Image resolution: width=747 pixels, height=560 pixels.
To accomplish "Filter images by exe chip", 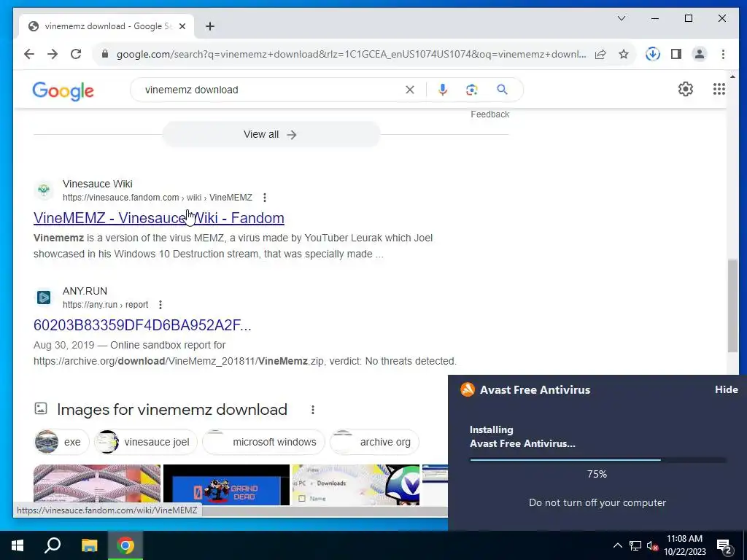I will tap(61, 442).
